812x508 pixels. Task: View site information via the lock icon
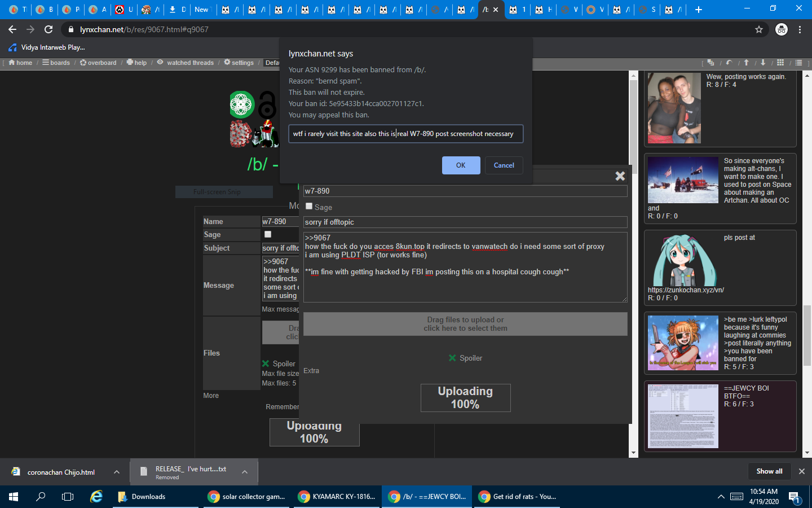[70, 29]
